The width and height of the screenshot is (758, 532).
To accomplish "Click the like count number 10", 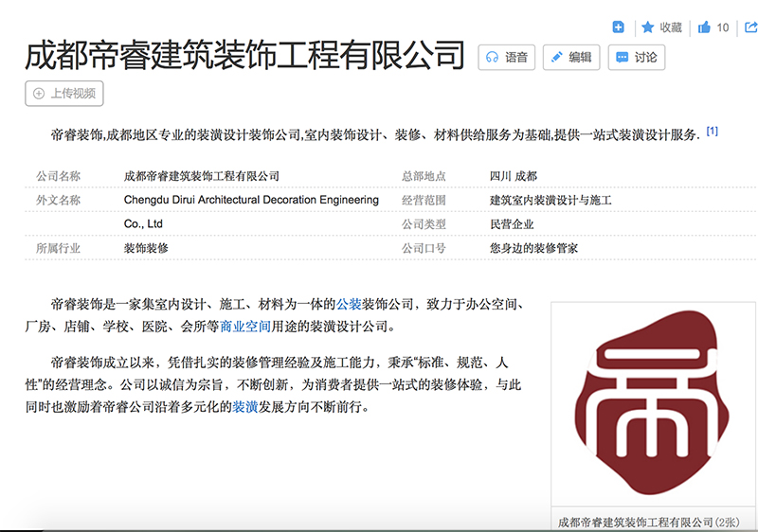I will click(x=723, y=27).
